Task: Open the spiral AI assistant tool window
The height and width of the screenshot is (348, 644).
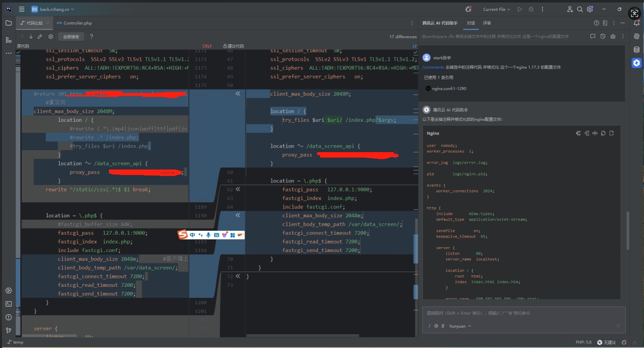Action: coord(637,36)
